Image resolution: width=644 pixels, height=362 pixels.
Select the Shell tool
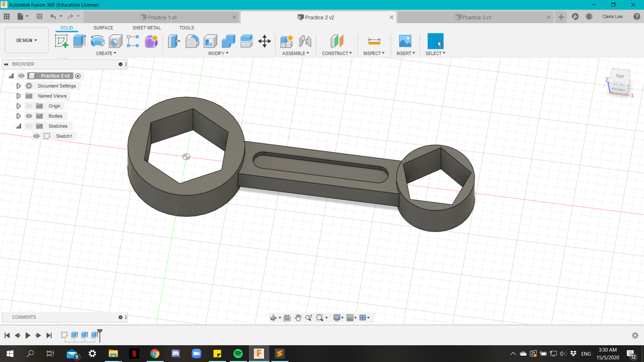(x=210, y=41)
